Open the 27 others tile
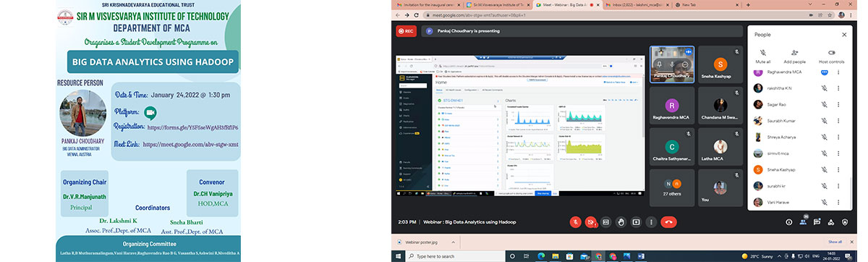868x262 pixels. [672, 187]
